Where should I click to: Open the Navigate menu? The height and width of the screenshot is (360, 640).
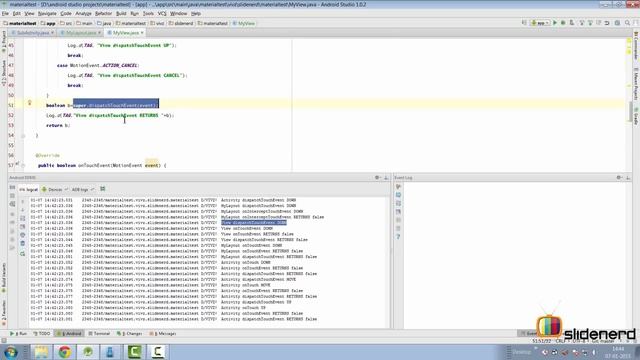pyautogui.click(x=47, y=13)
